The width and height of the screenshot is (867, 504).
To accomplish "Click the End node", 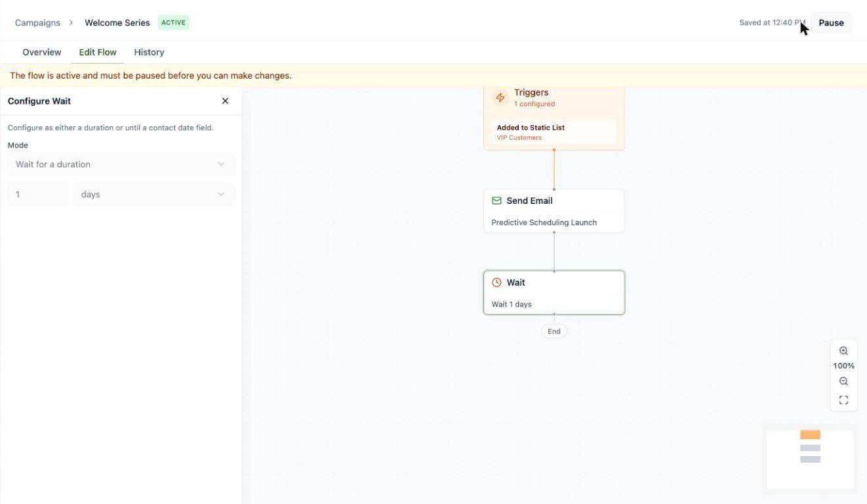I will point(554,331).
